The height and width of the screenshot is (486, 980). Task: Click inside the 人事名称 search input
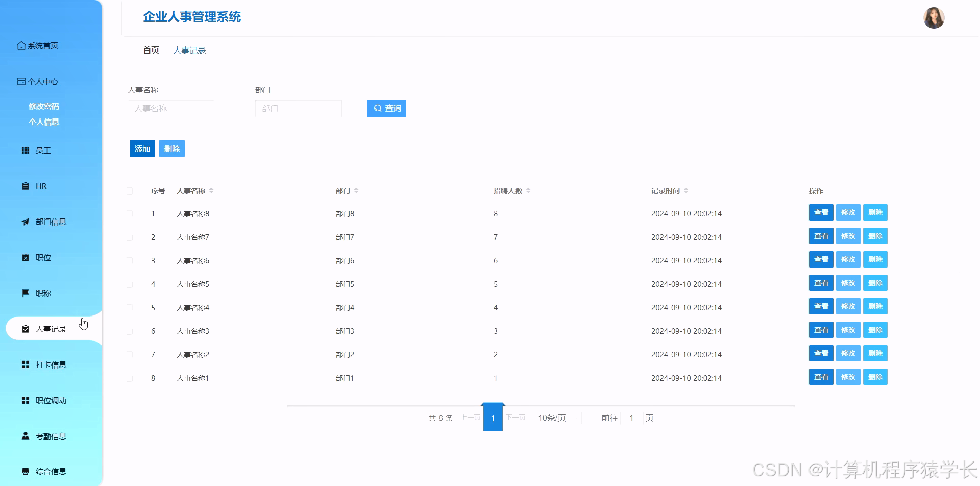pos(170,108)
